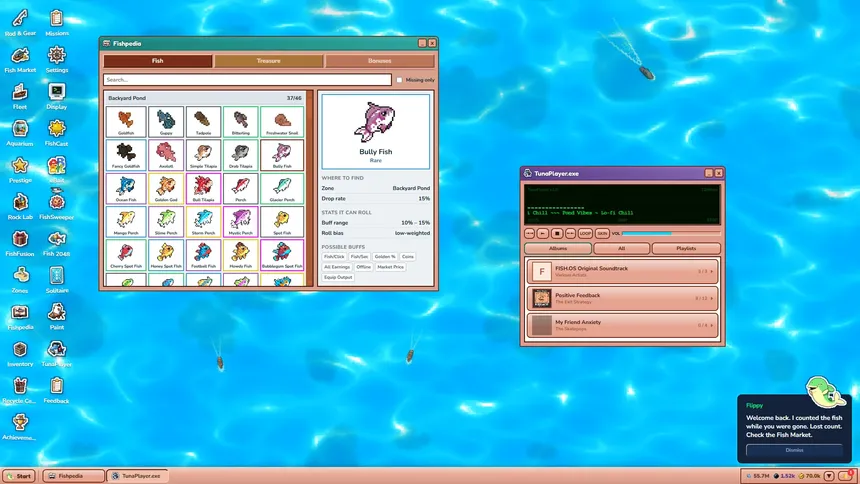The width and height of the screenshot is (860, 484).
Task: Expand the FISH.OS Original Soundtrack album
Action: (x=623, y=271)
